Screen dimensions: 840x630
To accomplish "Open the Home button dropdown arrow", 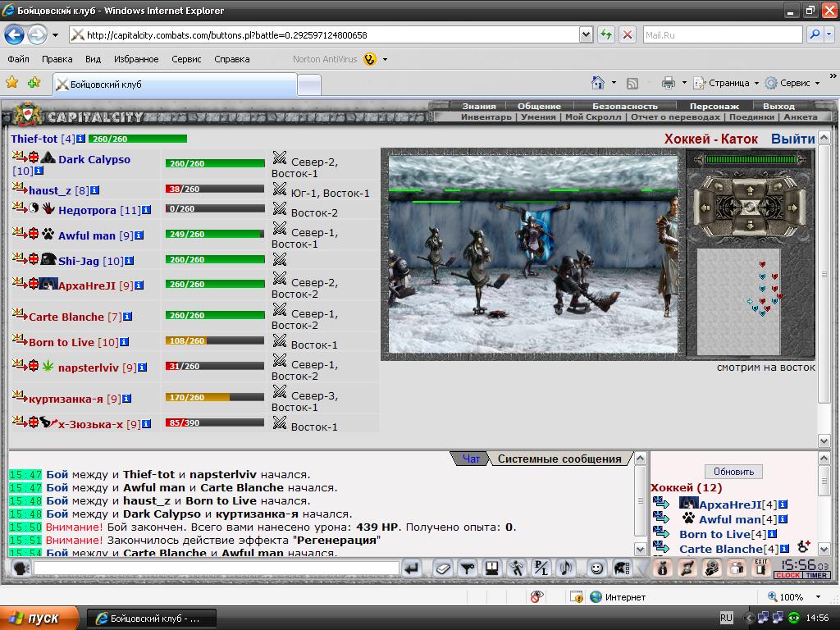I will click(614, 83).
